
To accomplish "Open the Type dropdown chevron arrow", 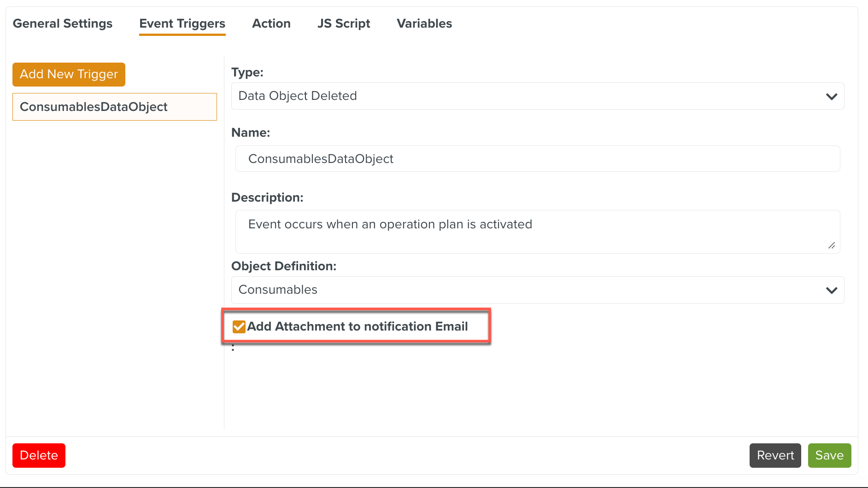I will click(x=831, y=97).
